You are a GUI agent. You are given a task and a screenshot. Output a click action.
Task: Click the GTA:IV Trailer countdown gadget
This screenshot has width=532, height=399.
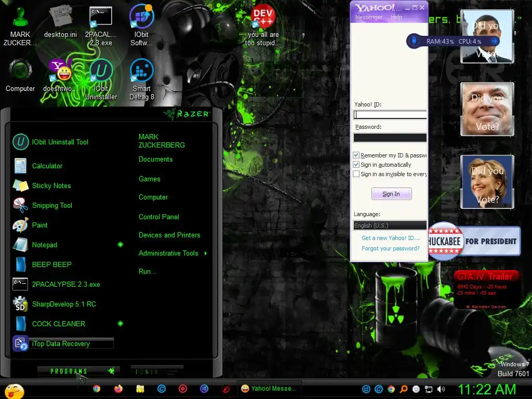click(x=486, y=289)
